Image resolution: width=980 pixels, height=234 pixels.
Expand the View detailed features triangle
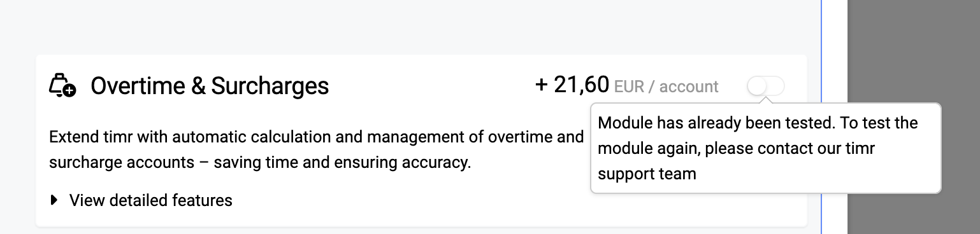54,201
